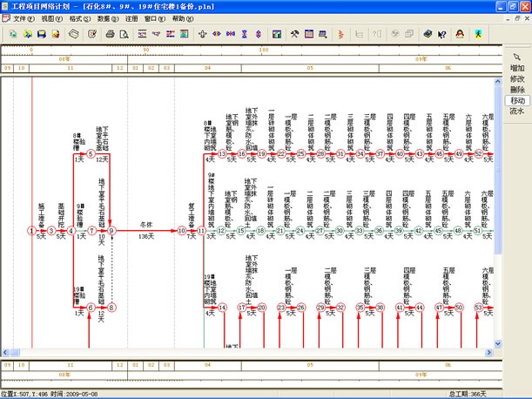Click the four-way move arrows toolbar icon

(x=202, y=34)
